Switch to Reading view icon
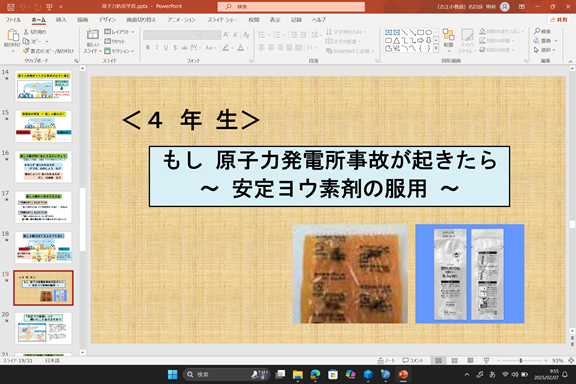The width and height of the screenshot is (576, 384). [470, 360]
